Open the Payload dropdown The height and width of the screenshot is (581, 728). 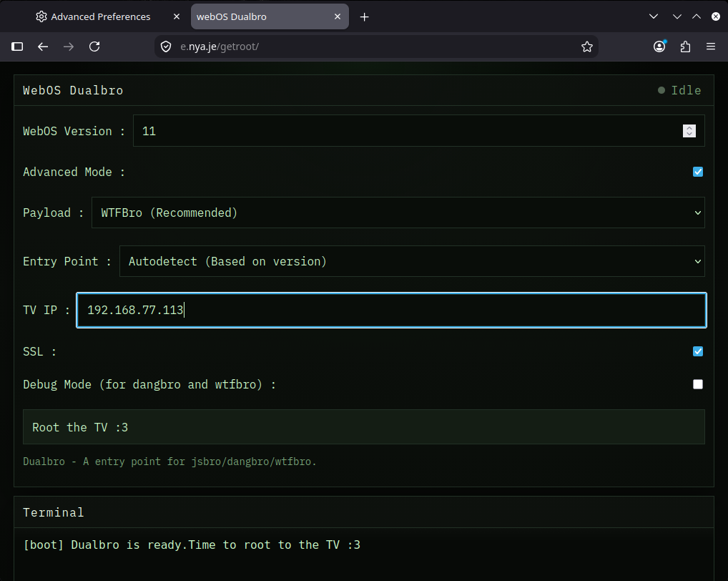tap(398, 213)
